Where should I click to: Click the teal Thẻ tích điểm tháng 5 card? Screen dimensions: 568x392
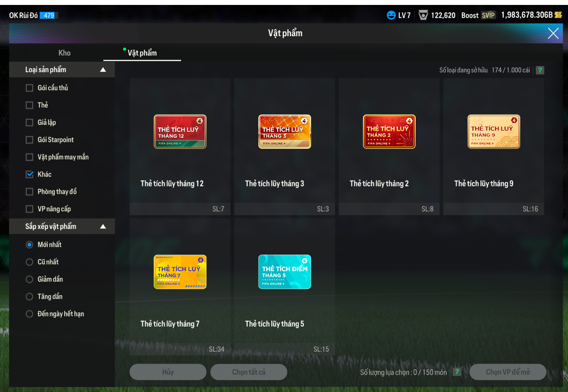[x=284, y=272]
